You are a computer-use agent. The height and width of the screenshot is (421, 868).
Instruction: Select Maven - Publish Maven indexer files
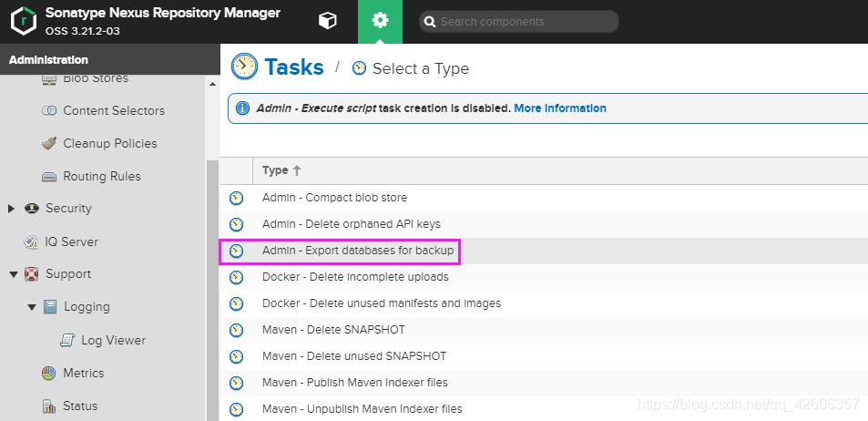point(355,383)
